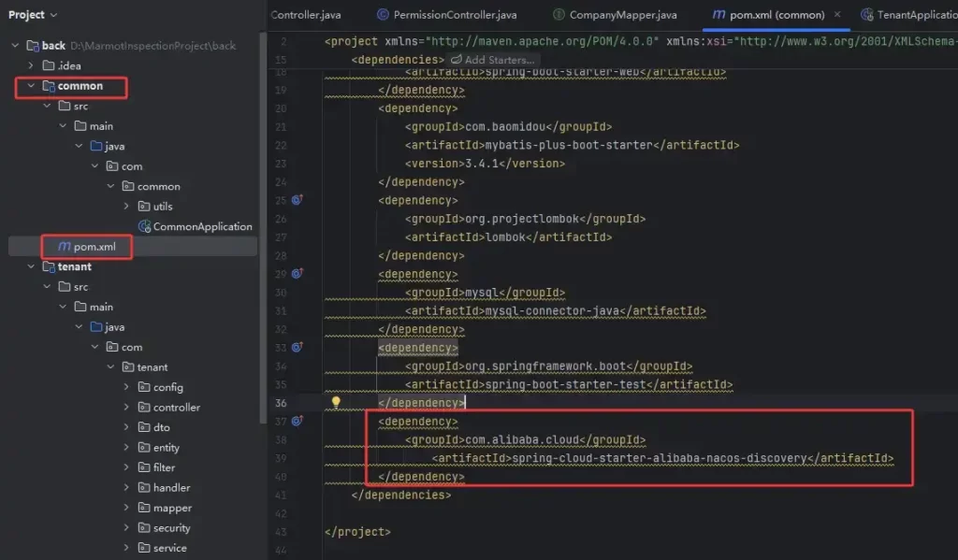Click the Add Starters... inlay link
Viewport: 958px width, 560px height.
pos(493,60)
